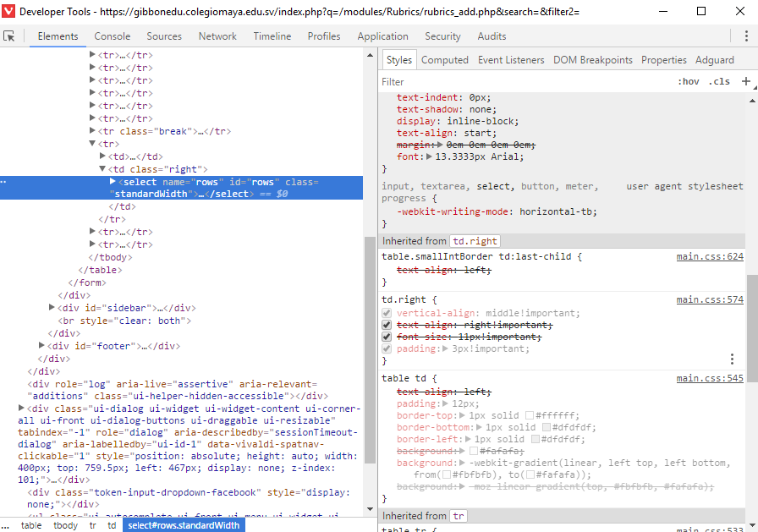This screenshot has width=758, height=532.
Task: Expand the border-bottom shorthand triangle
Action: coord(479,427)
